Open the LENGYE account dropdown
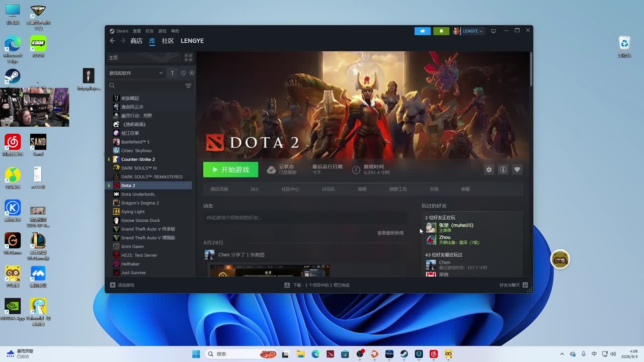The height and width of the screenshot is (362, 644). click(468, 31)
